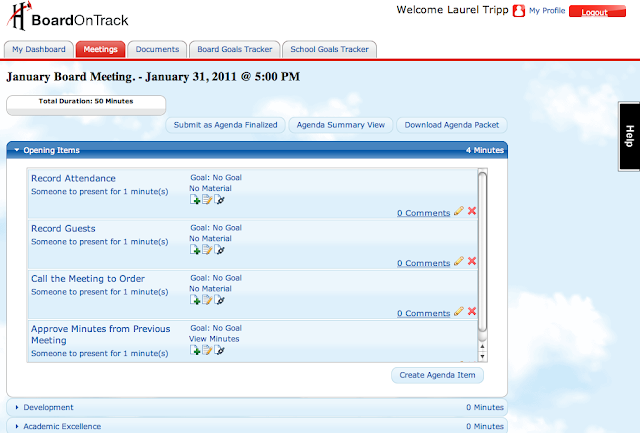
Task: Click the Create Agenda Item button
Action: tap(438, 375)
